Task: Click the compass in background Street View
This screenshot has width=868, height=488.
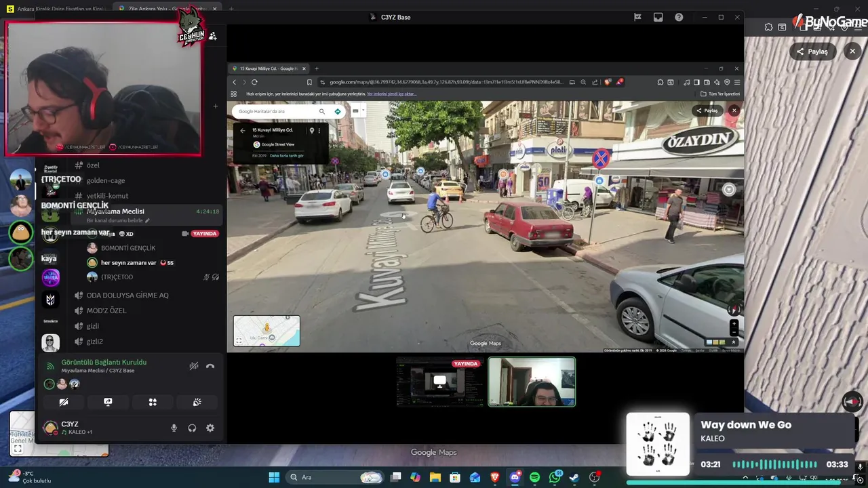Action: point(852,401)
